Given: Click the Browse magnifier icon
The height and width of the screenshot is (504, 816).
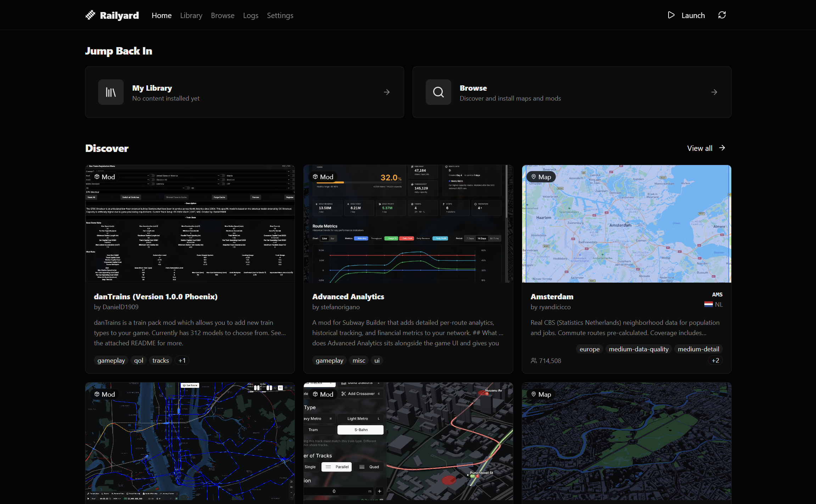Looking at the screenshot, I should click(x=438, y=92).
